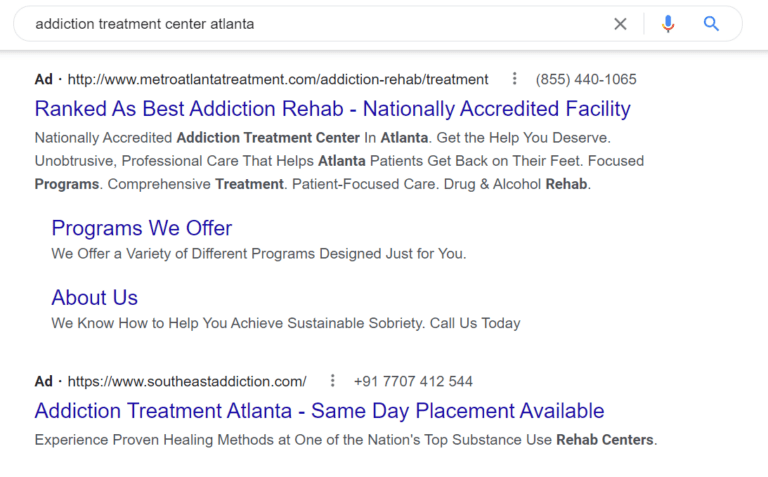Viewport: 768px width, 477px height.
Task: Open three-dot menu beside metroatlantatreatment ad
Action: [514, 78]
